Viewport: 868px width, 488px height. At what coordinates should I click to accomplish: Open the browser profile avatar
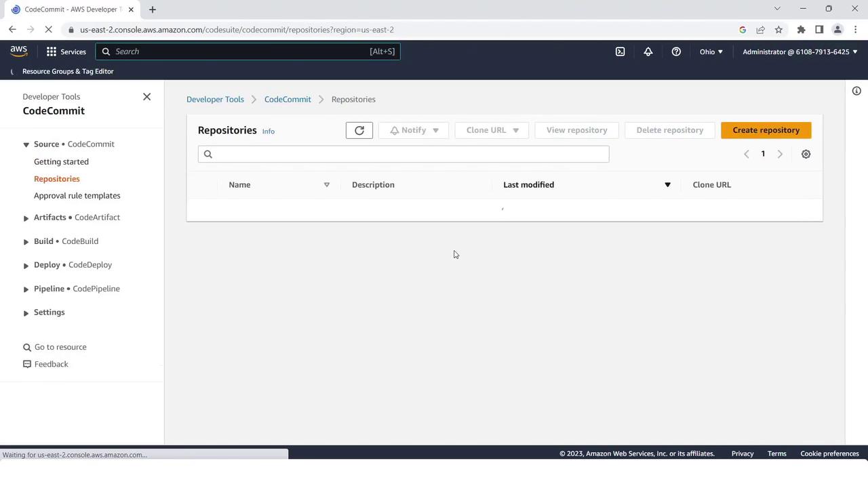tap(837, 30)
